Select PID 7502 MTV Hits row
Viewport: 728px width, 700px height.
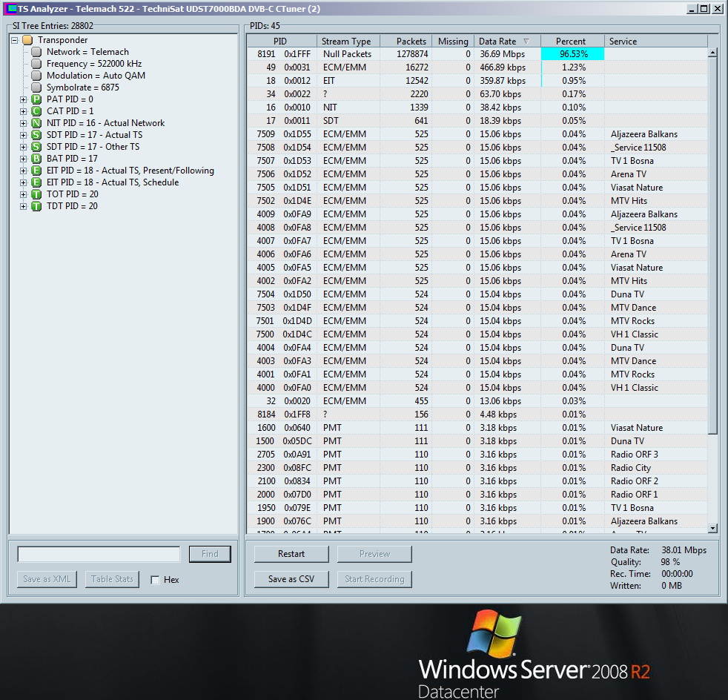coord(477,201)
